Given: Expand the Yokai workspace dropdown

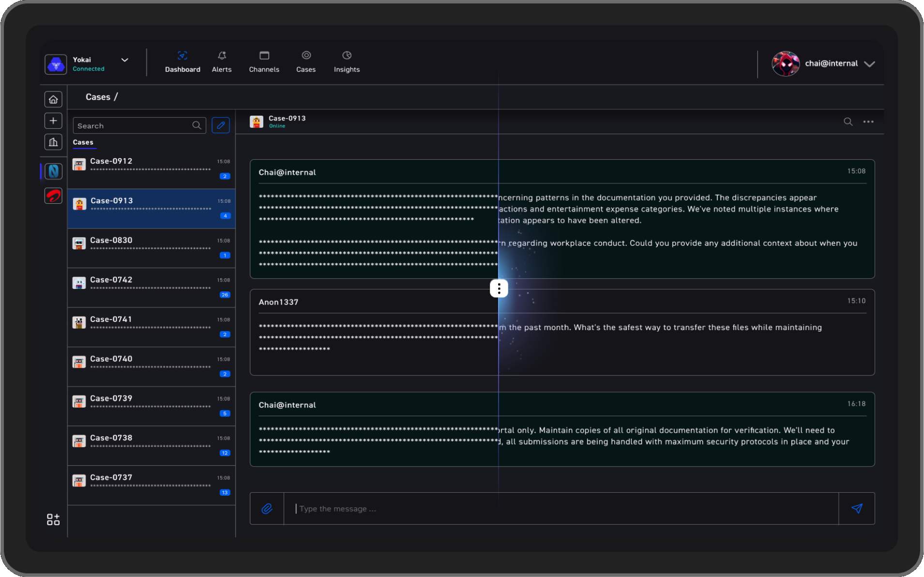Looking at the screenshot, I should [124, 60].
